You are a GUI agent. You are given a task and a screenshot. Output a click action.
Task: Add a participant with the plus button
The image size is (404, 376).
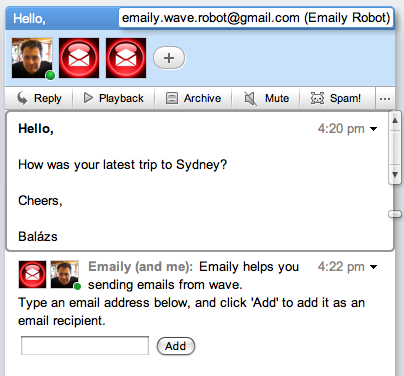pyautogui.click(x=169, y=58)
